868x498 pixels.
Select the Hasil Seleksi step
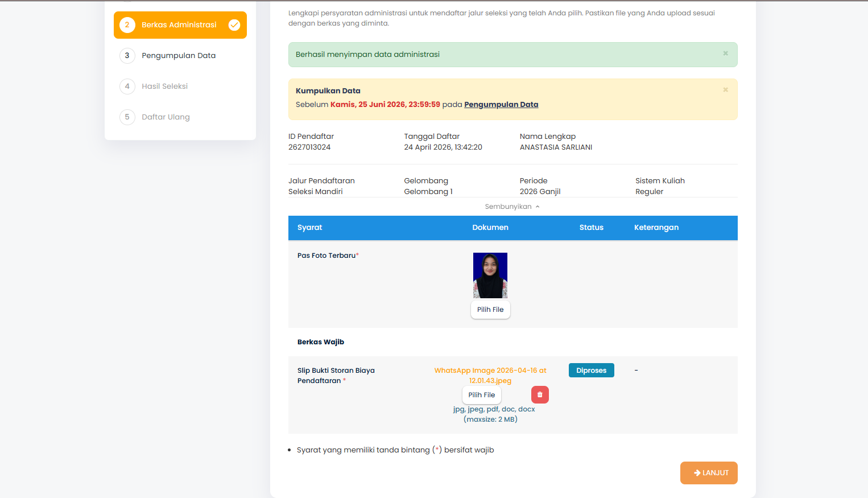pos(164,87)
